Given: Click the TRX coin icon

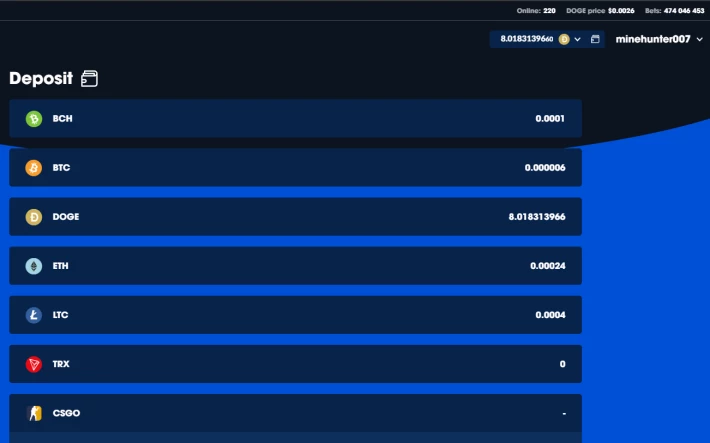Looking at the screenshot, I should click(x=34, y=364).
